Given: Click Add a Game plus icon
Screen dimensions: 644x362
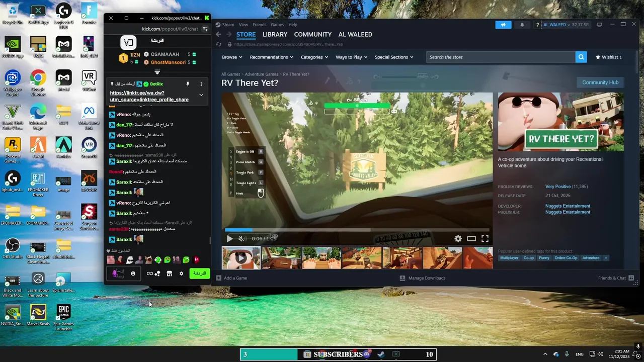Looking at the screenshot, I should tap(218, 278).
